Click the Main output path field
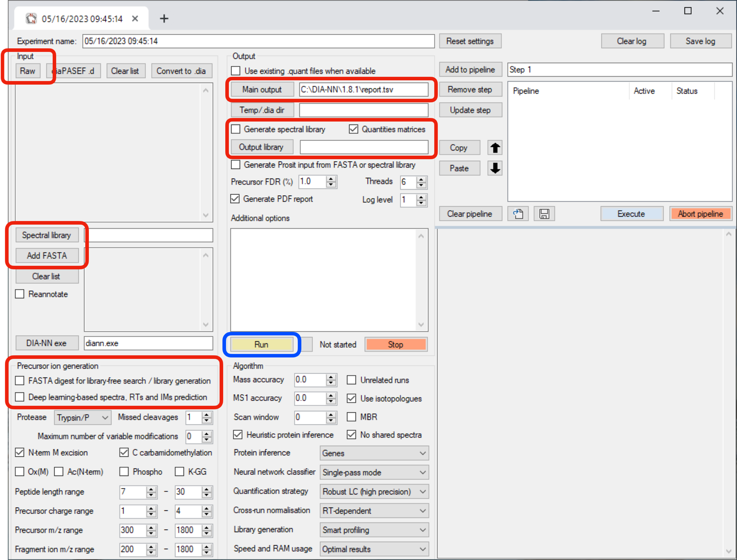The height and width of the screenshot is (560, 737). (363, 90)
